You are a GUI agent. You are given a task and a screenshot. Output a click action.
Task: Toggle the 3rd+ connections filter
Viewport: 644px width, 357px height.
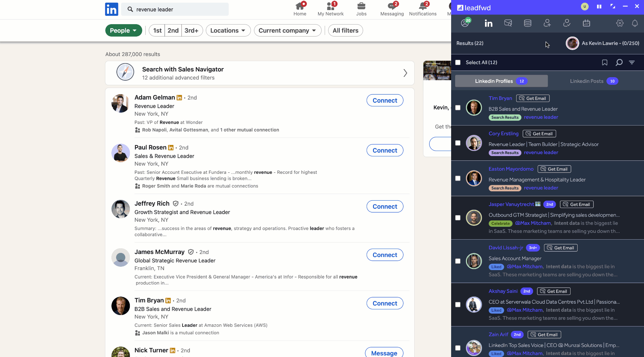click(x=192, y=31)
